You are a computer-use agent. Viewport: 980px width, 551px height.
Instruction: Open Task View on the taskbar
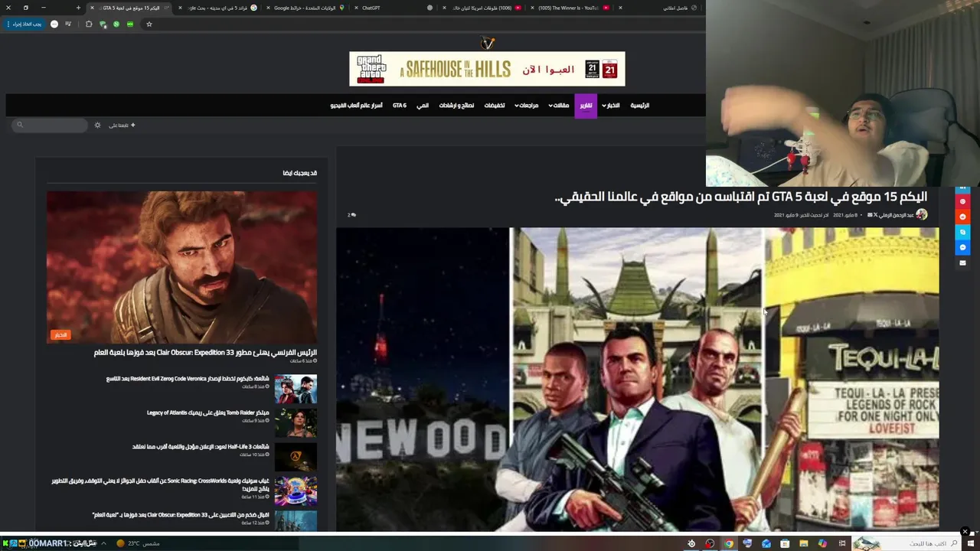click(841, 543)
